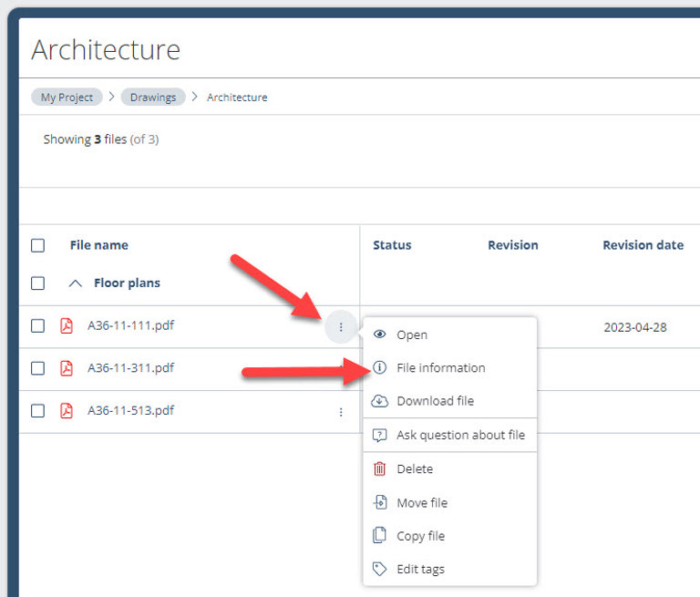The width and height of the screenshot is (700, 597).
Task: Navigate to Drawings breadcrumb
Action: click(152, 98)
